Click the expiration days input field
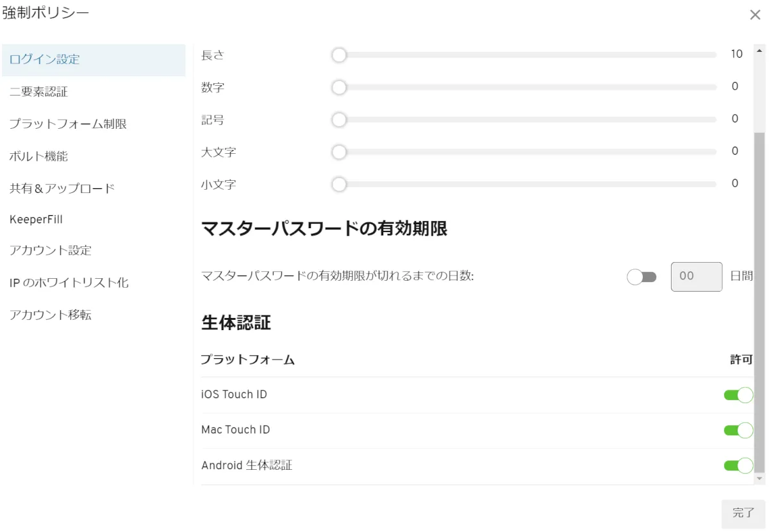 click(x=696, y=277)
